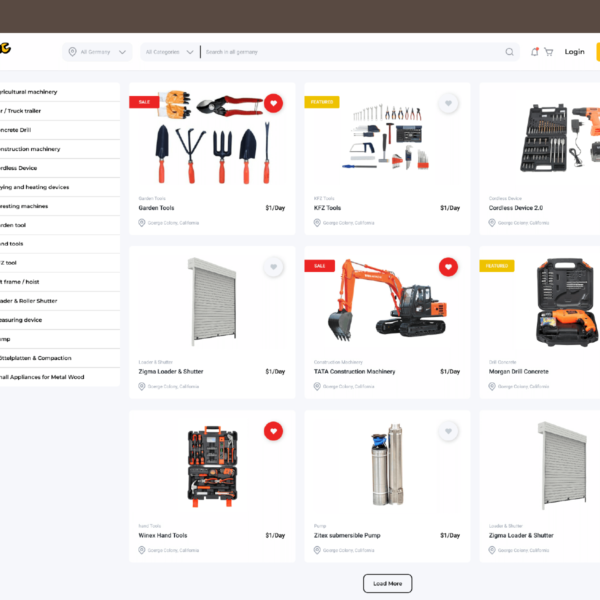Click the Login link

pyautogui.click(x=574, y=52)
